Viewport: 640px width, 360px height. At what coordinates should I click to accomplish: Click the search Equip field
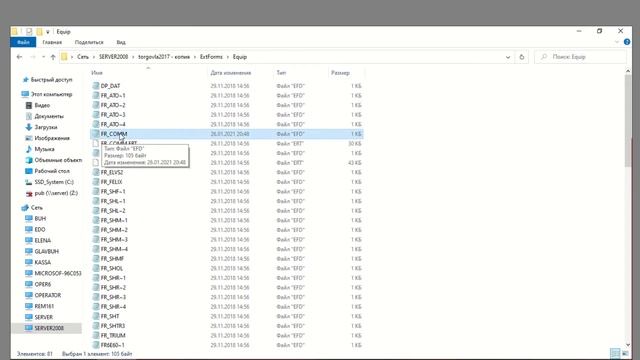coord(580,57)
